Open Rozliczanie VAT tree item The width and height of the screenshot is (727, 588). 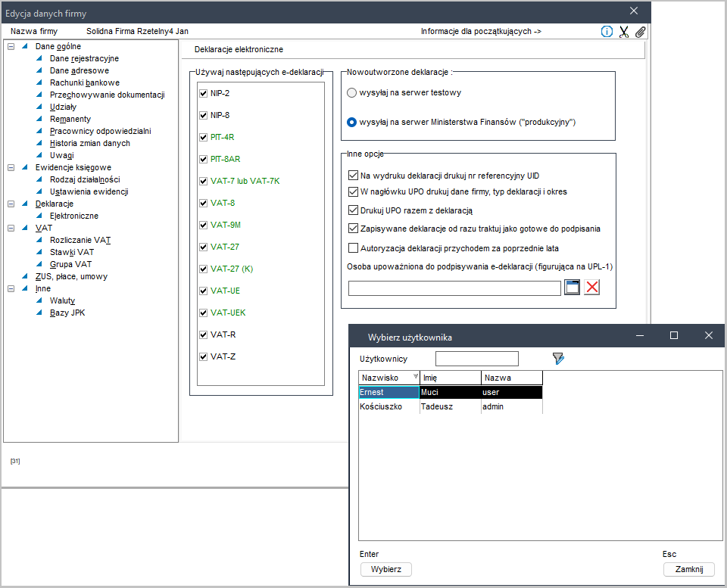click(x=80, y=240)
